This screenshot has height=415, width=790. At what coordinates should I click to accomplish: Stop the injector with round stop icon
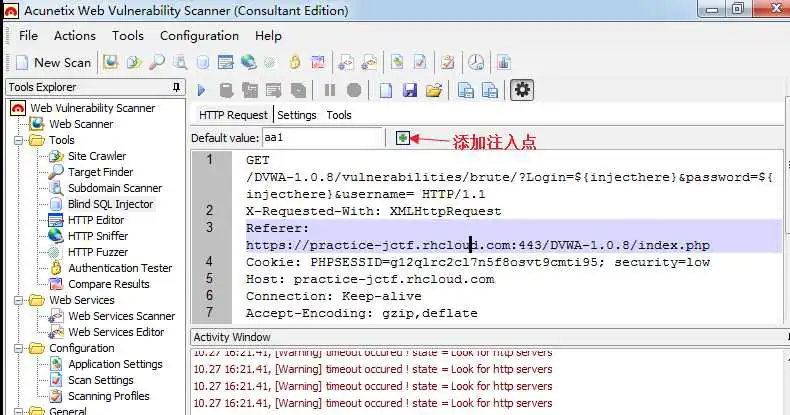pyautogui.click(x=354, y=90)
